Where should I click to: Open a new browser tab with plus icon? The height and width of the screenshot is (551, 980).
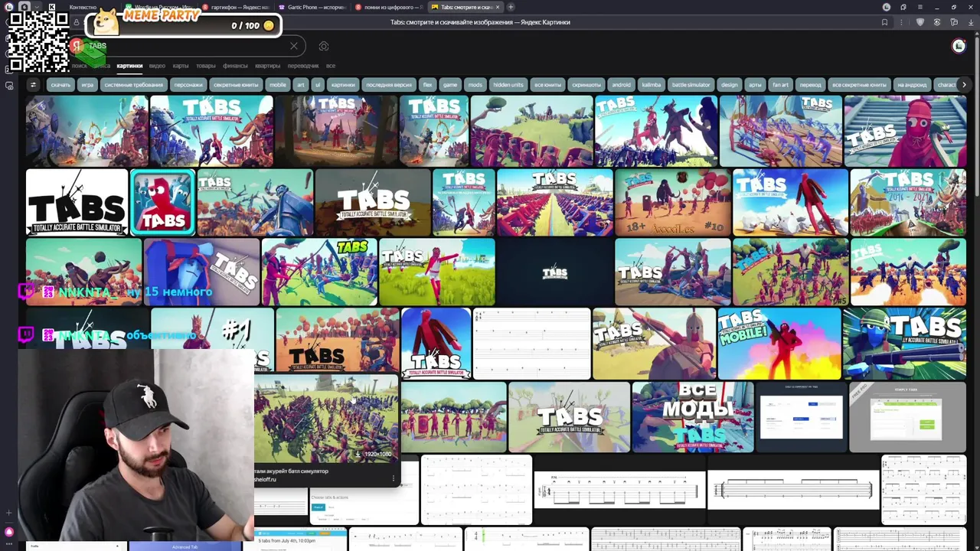511,7
